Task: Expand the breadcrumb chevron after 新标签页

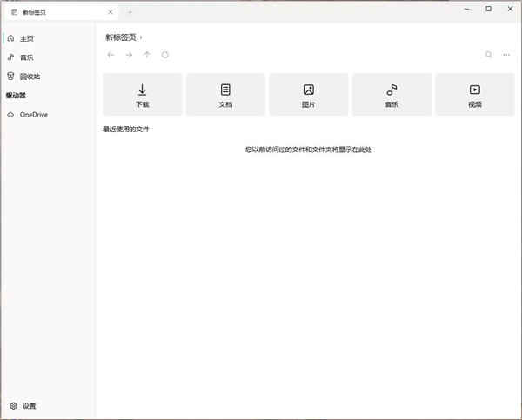Action: (x=141, y=38)
